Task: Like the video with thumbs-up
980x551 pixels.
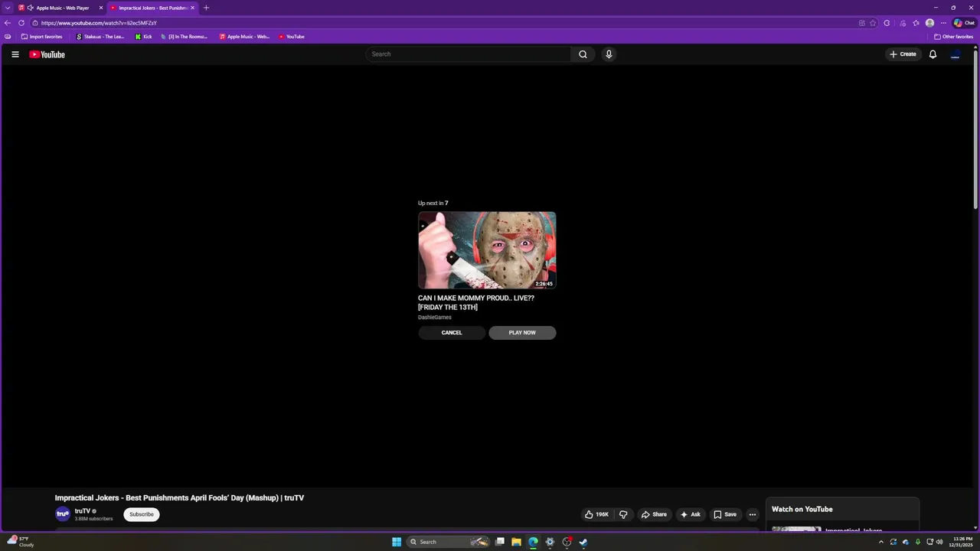Action: tap(597, 514)
